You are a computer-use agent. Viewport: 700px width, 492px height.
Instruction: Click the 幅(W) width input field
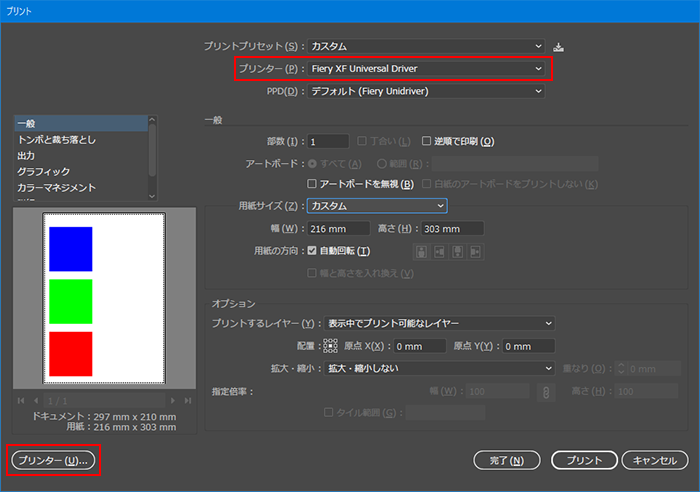pos(338,228)
